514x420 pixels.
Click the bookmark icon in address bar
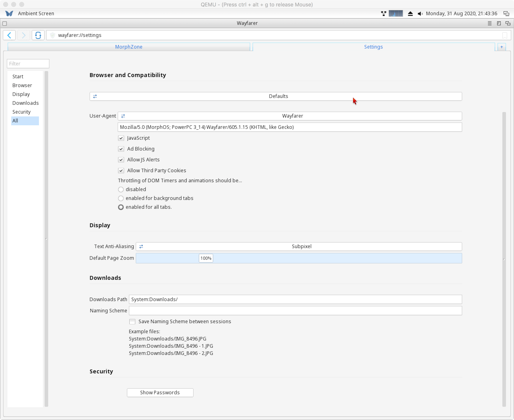click(504, 35)
